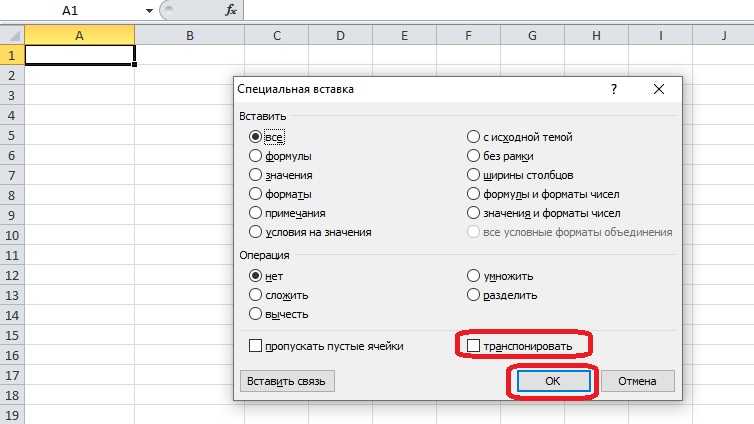
Task: Choose 'форматы' paste option
Action: 255,194
